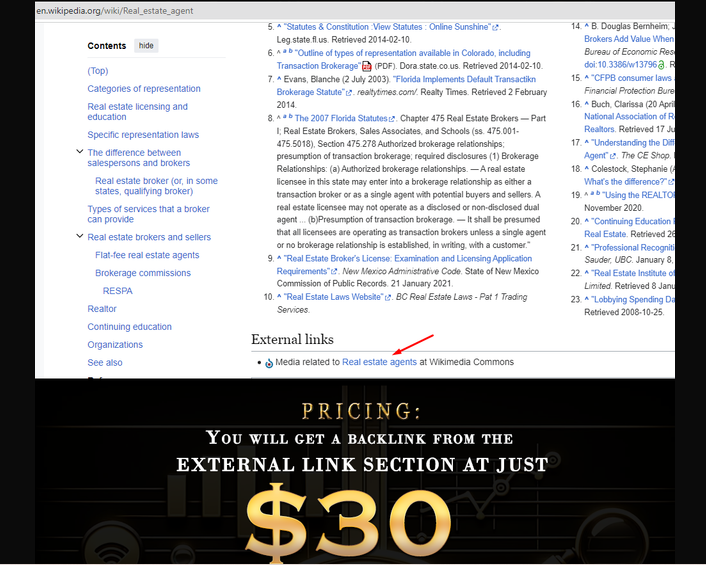Open Outline of types of representation Colorado link

[403, 59]
